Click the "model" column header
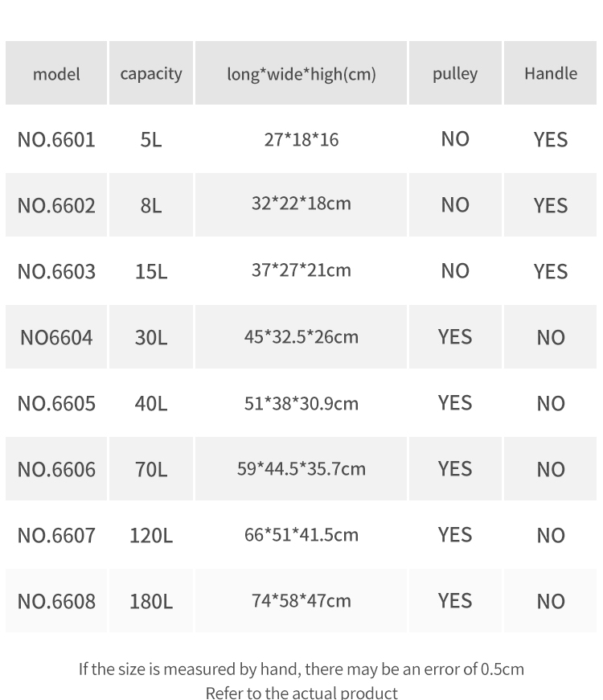 click(56, 74)
